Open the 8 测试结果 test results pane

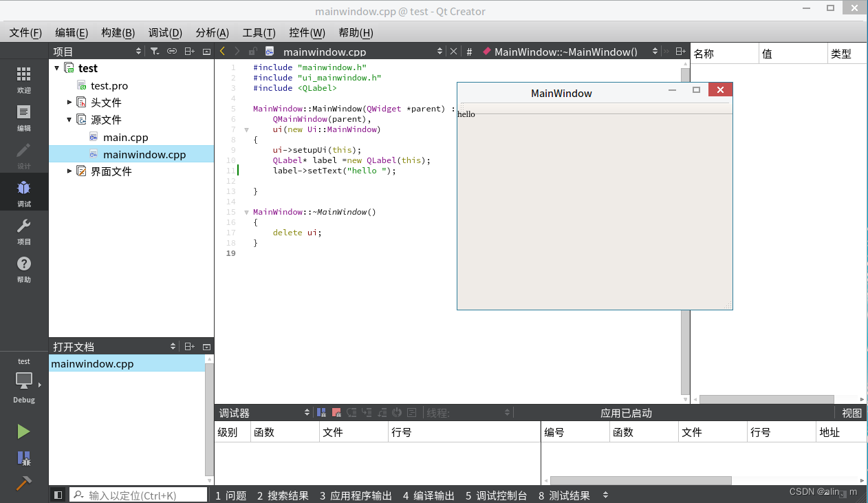(x=564, y=495)
